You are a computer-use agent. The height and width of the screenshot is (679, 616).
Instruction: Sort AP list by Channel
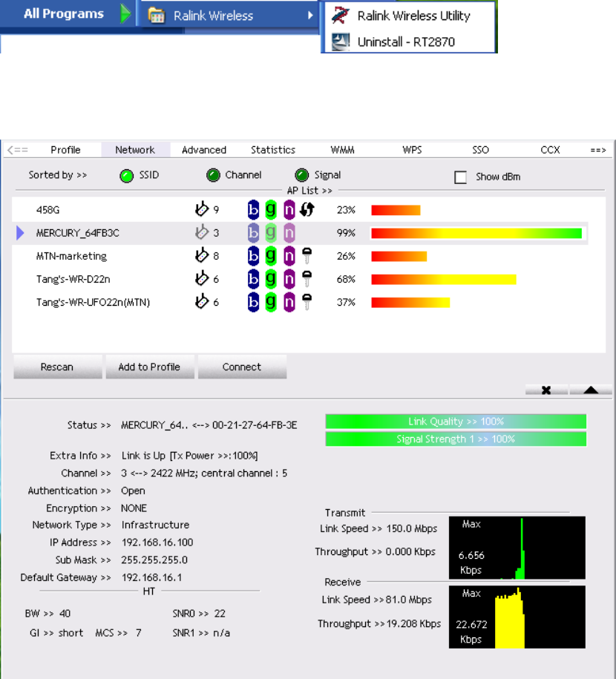pos(213,175)
